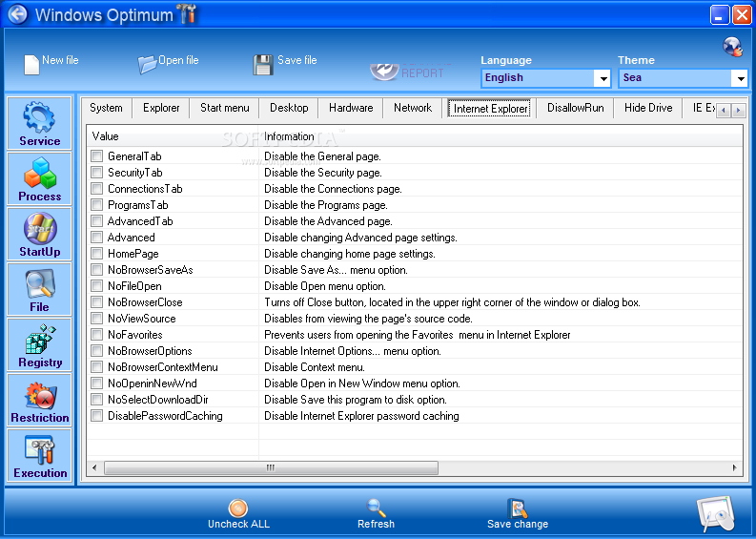Select the NoOpeninNewWnd row label

pyautogui.click(x=153, y=384)
